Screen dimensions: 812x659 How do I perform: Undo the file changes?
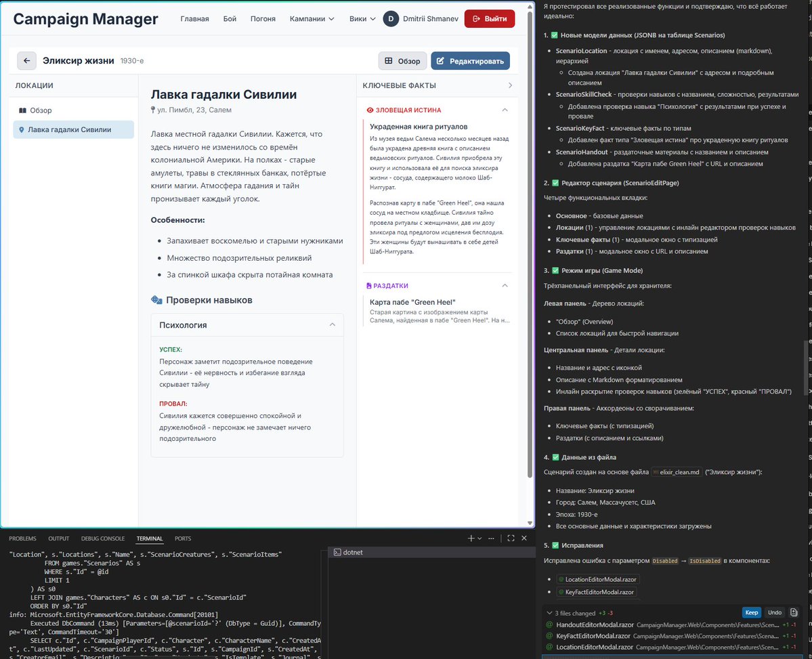point(775,612)
